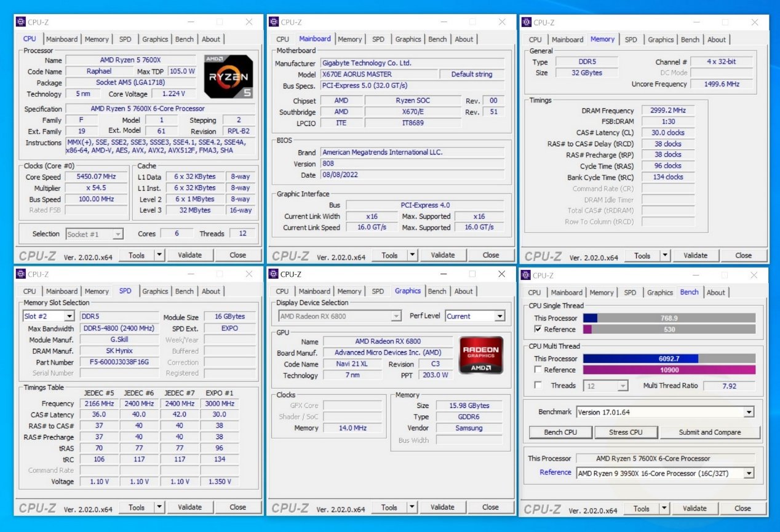
Task: Switch to the Mainboard tab in the CPU-tab window
Action: pyautogui.click(x=62, y=39)
